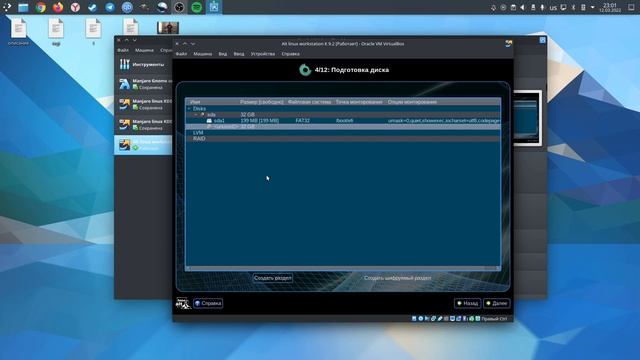Expand hidden tray icons arrow

(x=593, y=7)
